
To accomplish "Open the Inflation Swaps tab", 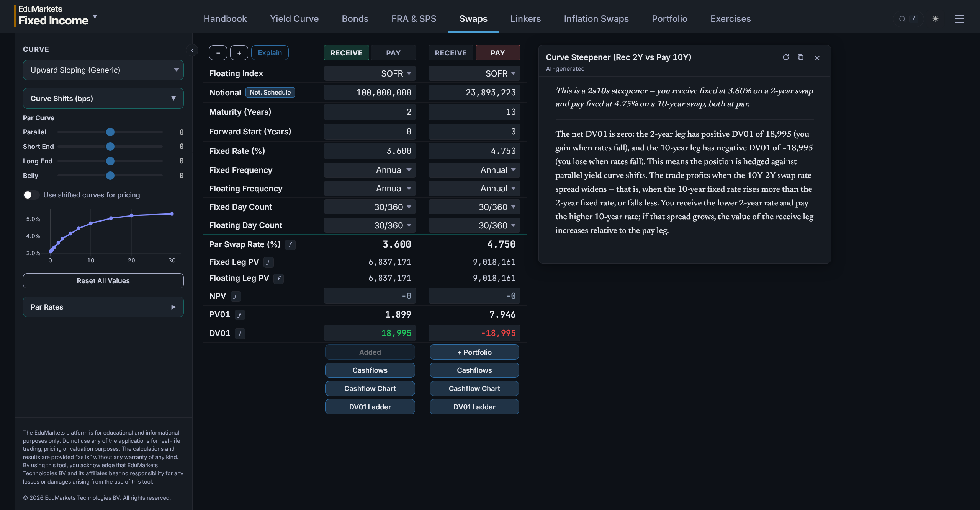I will pyautogui.click(x=596, y=19).
